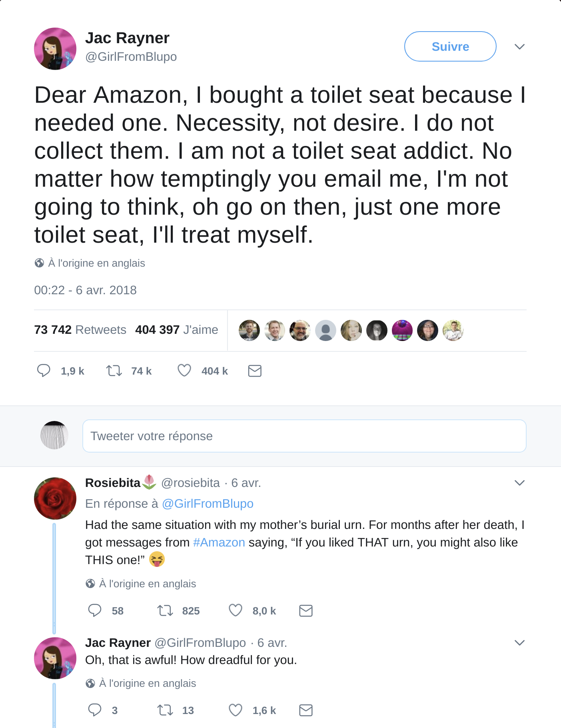Image resolution: width=561 pixels, height=728 pixels.
Task: Click the reply icon under Jac Rayner's reply
Action: pos(95,710)
